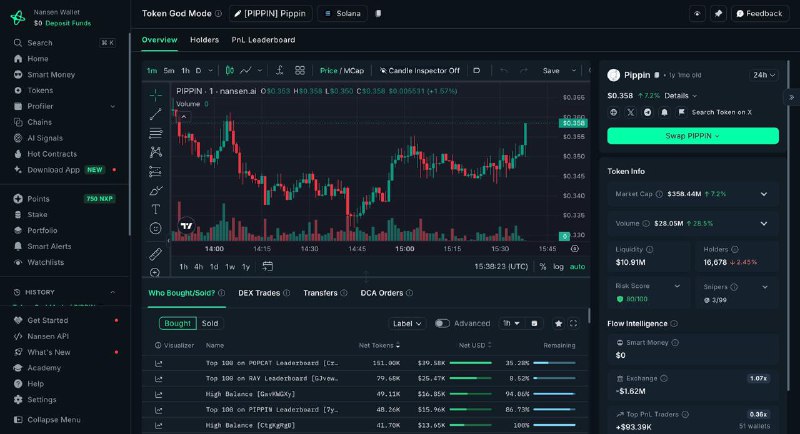Open the date range calendar icon
The width and height of the screenshot is (800, 434).
point(267,266)
